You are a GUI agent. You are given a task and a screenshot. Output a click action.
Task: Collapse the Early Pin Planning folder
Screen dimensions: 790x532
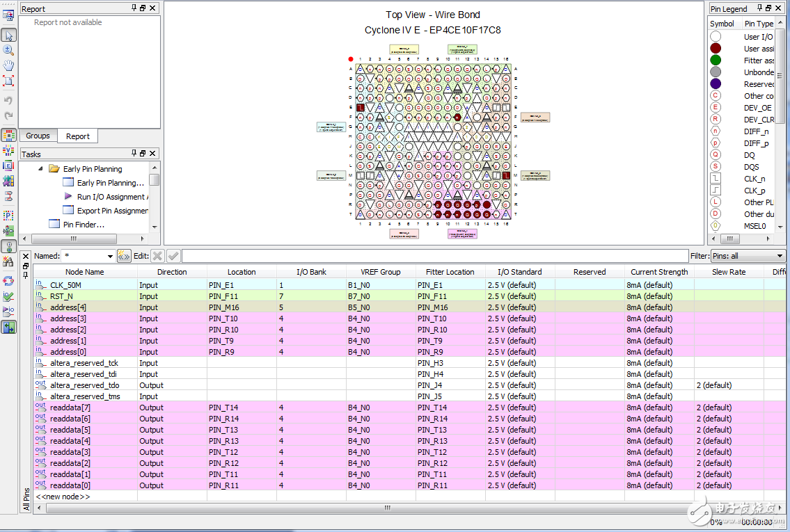point(40,169)
